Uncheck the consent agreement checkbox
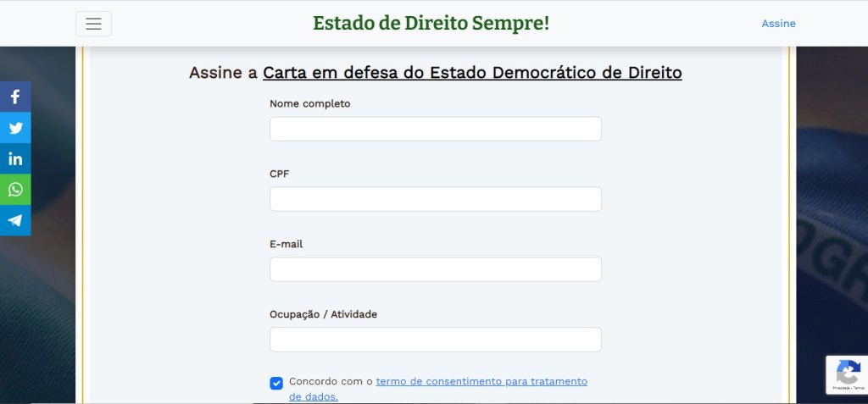Viewport: 868px width, 404px height. point(276,383)
